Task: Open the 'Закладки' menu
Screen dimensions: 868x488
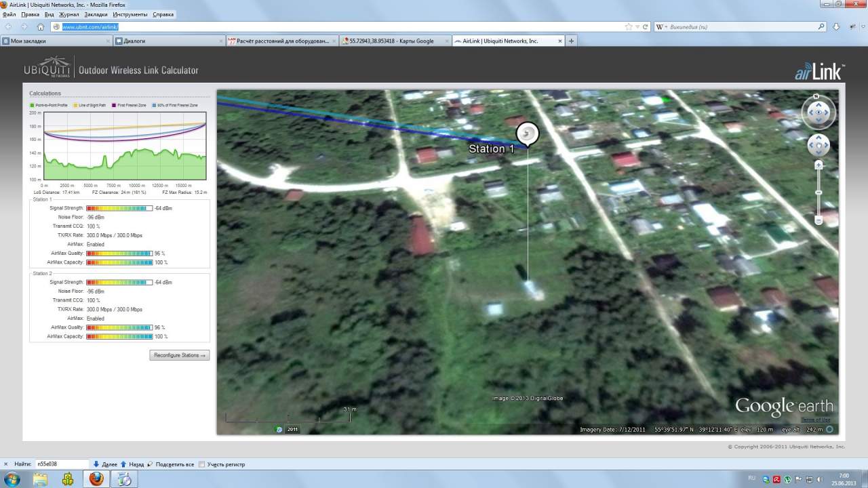Action: click(96, 14)
